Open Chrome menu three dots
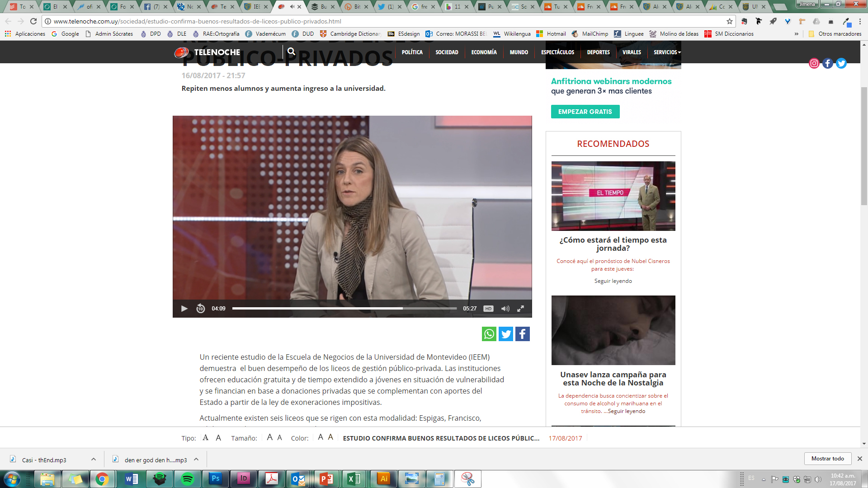 click(860, 21)
